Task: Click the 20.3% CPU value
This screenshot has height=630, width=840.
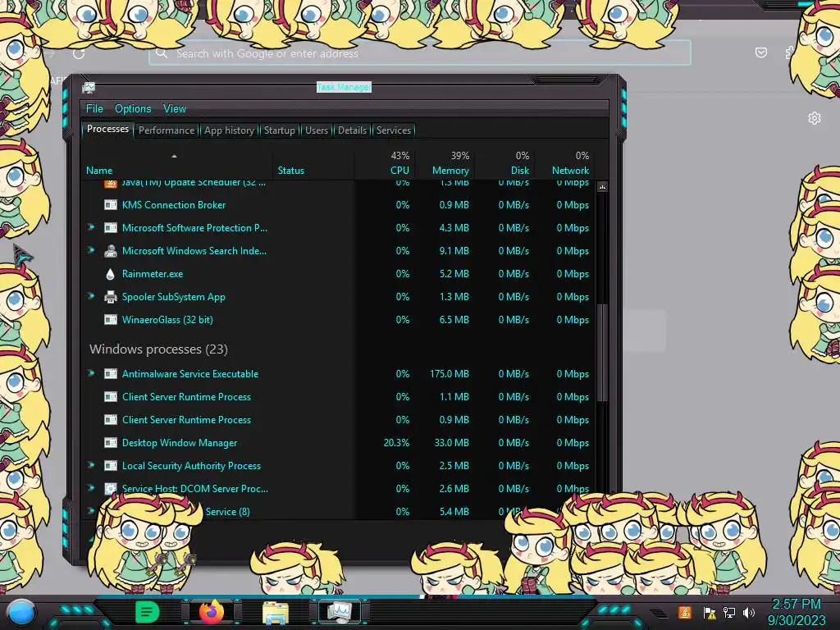Action: [396, 443]
